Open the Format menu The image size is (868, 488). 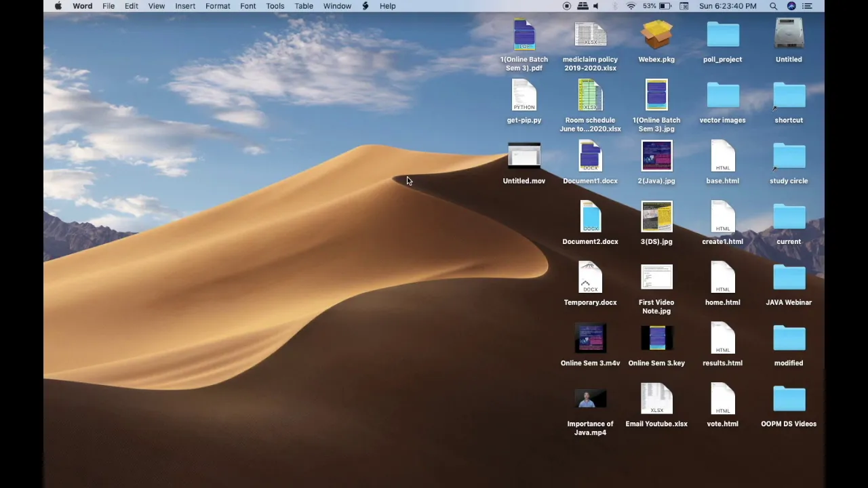point(218,6)
